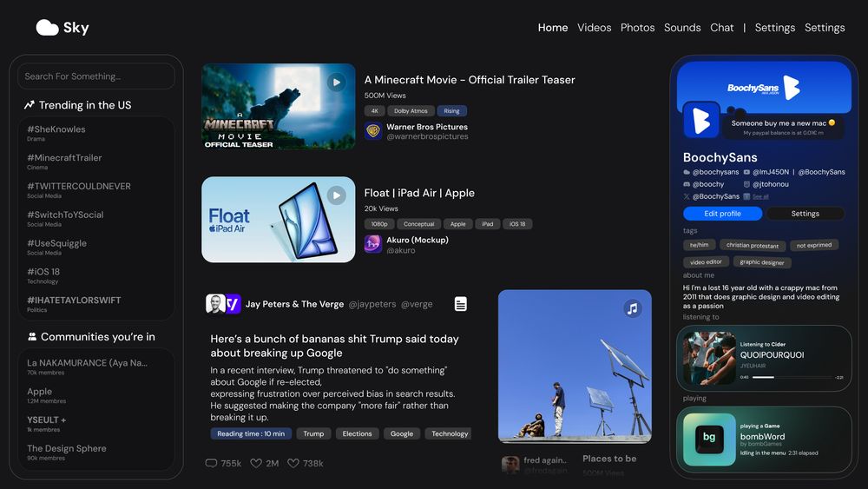Click X icon beside @BoochySans handle
The height and width of the screenshot is (489, 868).
click(x=687, y=196)
